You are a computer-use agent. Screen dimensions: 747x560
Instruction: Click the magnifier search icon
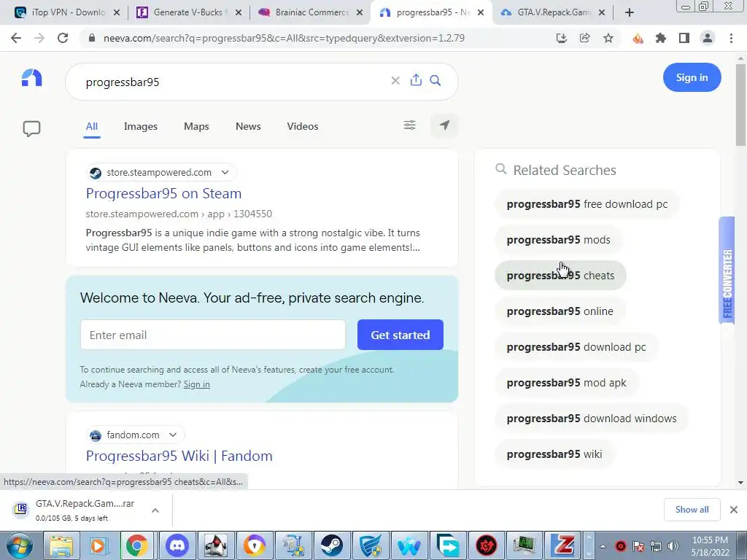[x=435, y=80]
